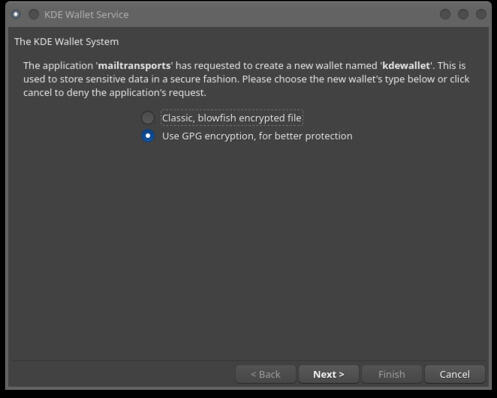Choose 'Use GPG encryption, for better protection' label
Image resolution: width=497 pixels, height=398 pixels.
[257, 136]
